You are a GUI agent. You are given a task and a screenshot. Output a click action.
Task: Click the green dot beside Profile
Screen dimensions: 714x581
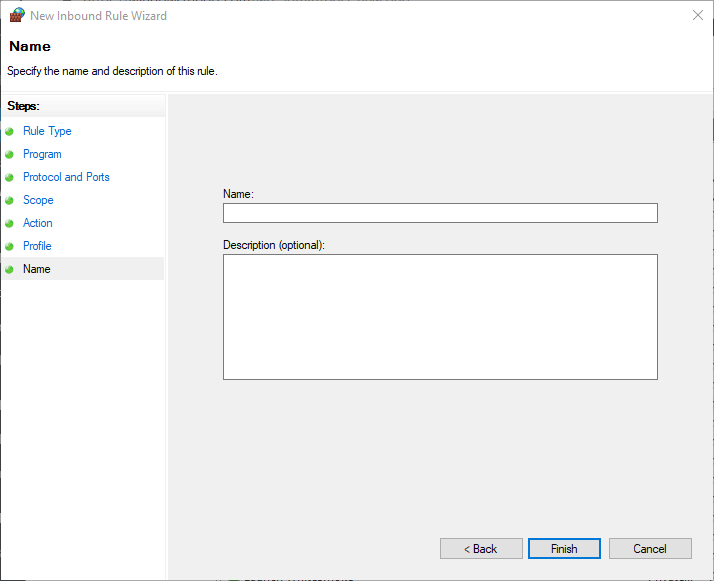(x=10, y=246)
